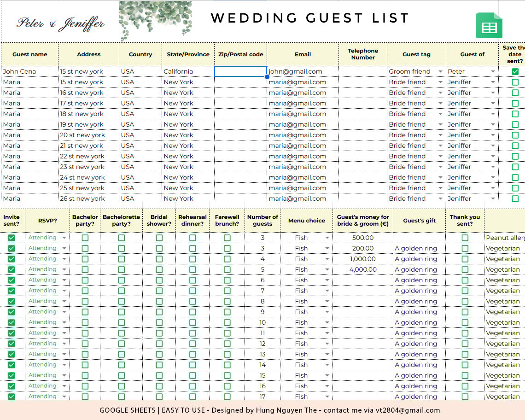
Task: Open Attending RSVP dropdown in 13 guests row
Action: pos(64,354)
